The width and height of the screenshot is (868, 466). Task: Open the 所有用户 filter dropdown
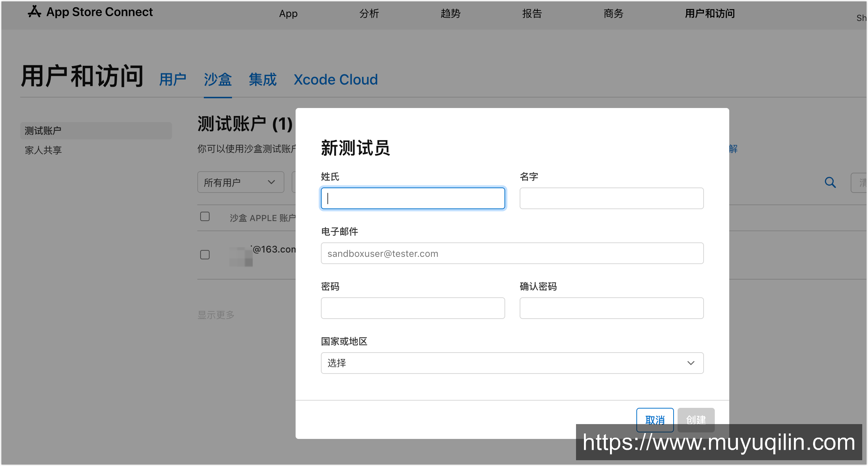coord(241,182)
